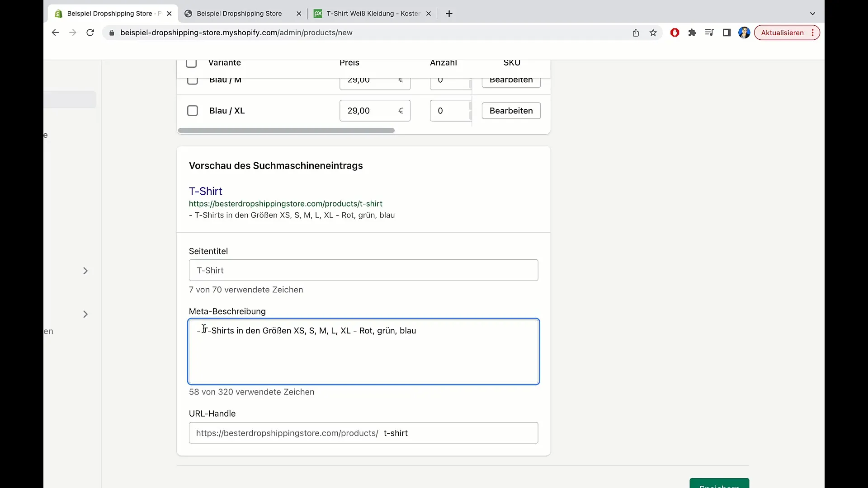Click the SKU column header
The image size is (868, 488).
tap(512, 63)
